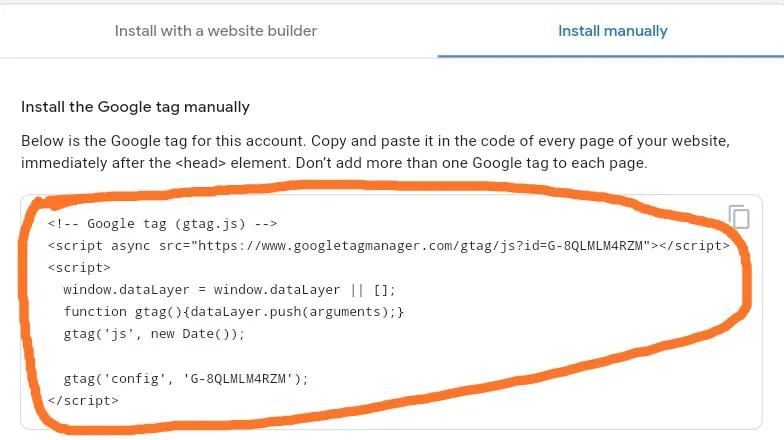
Task: Click the "gtag('js', new Date());" line
Action: click(x=154, y=334)
